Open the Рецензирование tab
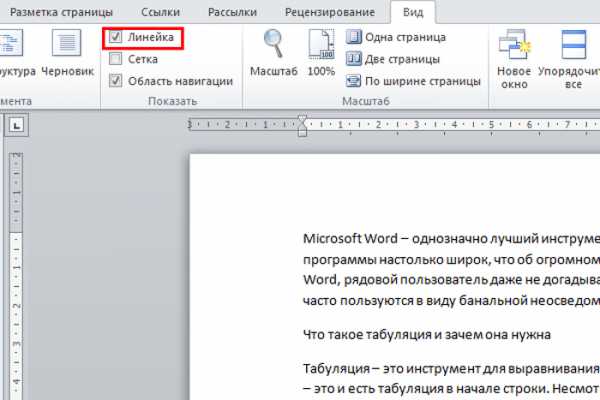The width and height of the screenshot is (600, 400). [x=330, y=12]
